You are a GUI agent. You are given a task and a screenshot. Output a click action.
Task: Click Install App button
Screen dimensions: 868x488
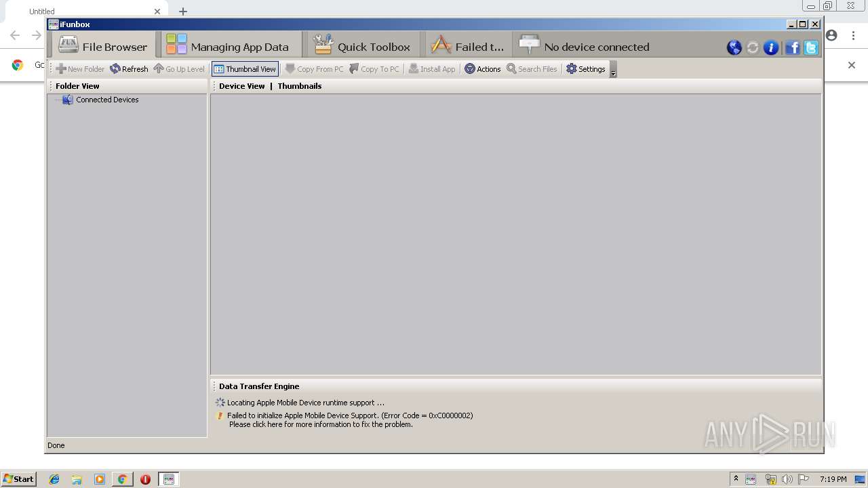tap(432, 68)
